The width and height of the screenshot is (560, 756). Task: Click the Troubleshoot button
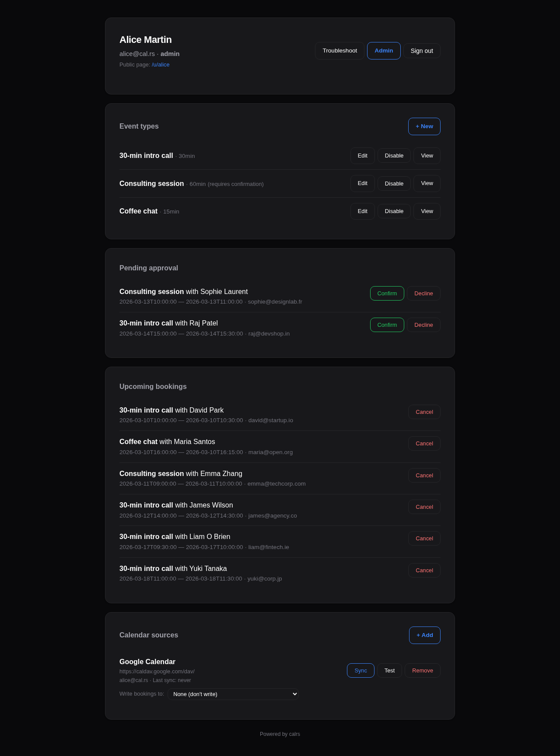point(339,50)
